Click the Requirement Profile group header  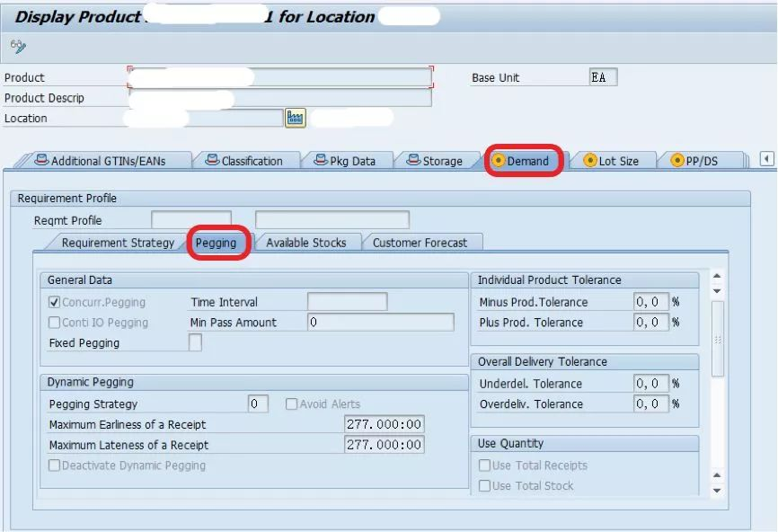380,199
